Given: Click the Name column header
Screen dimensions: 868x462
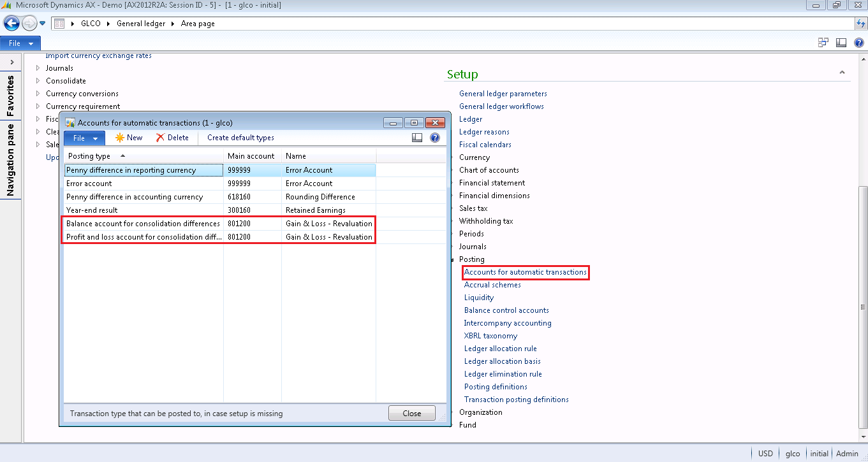Looking at the screenshot, I should 328,156.
